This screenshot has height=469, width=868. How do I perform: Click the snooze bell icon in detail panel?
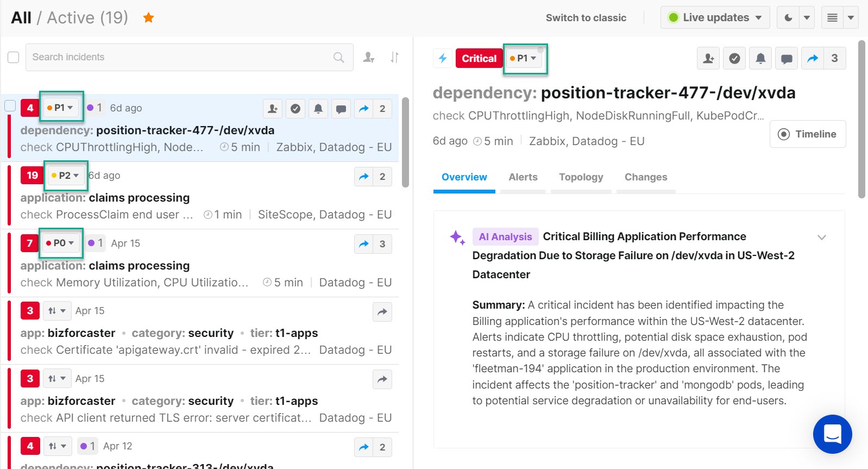(x=760, y=58)
